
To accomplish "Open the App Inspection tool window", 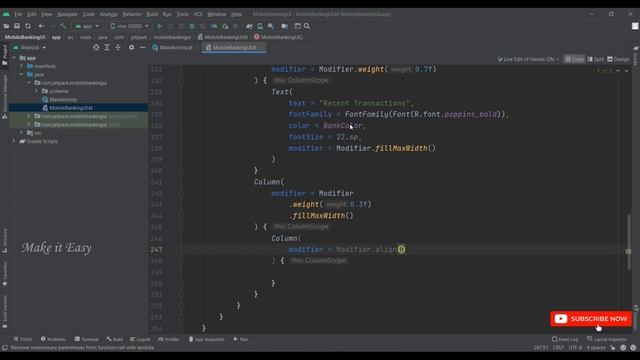I will (206, 339).
